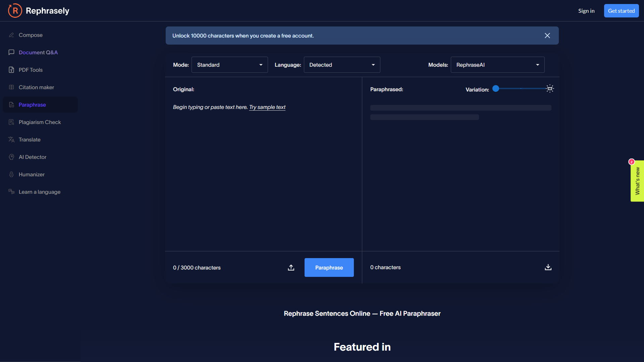Viewport: 644px width, 362px height.
Task: Click the Rephrasely logo icon
Action: click(x=15, y=11)
